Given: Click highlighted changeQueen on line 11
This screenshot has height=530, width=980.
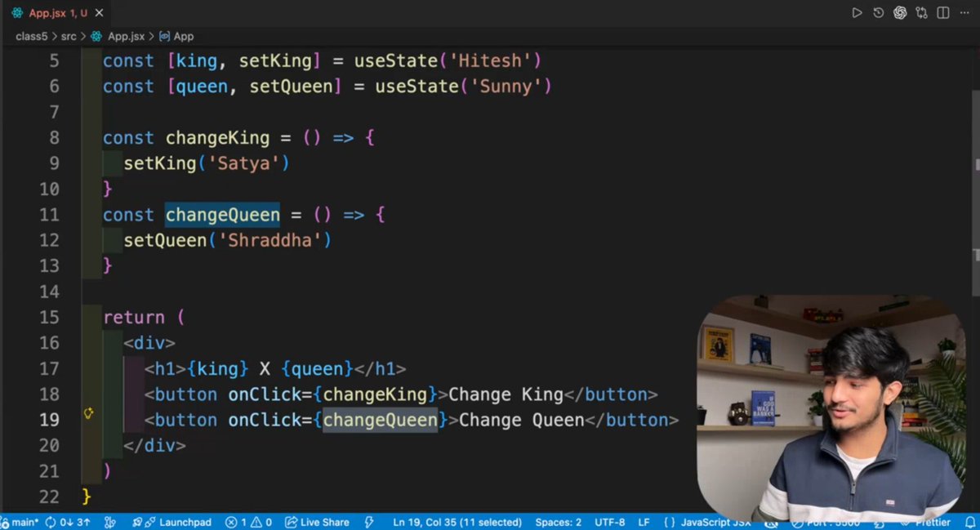Looking at the screenshot, I should (x=222, y=215).
